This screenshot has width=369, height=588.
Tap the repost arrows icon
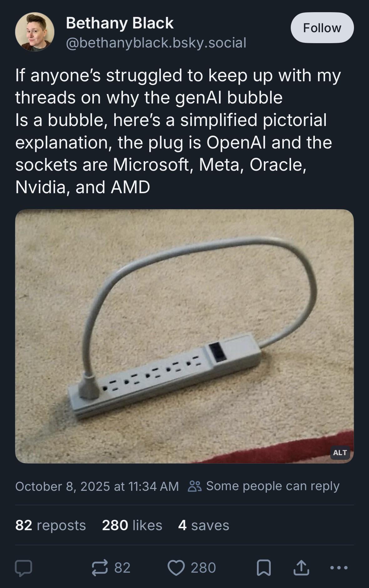(x=100, y=568)
